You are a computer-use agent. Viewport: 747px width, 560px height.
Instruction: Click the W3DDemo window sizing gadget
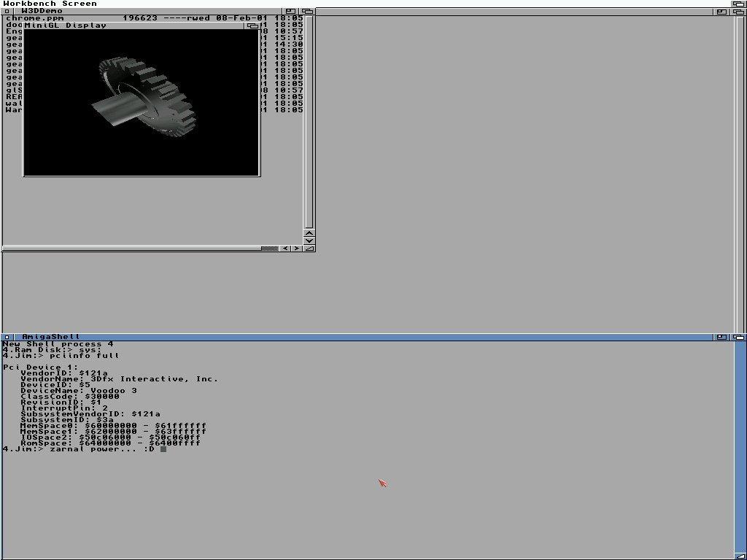coord(309,248)
